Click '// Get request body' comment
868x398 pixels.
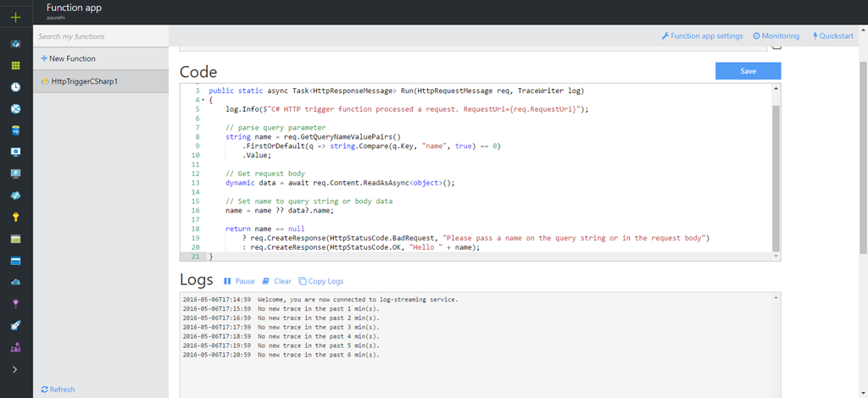(265, 174)
